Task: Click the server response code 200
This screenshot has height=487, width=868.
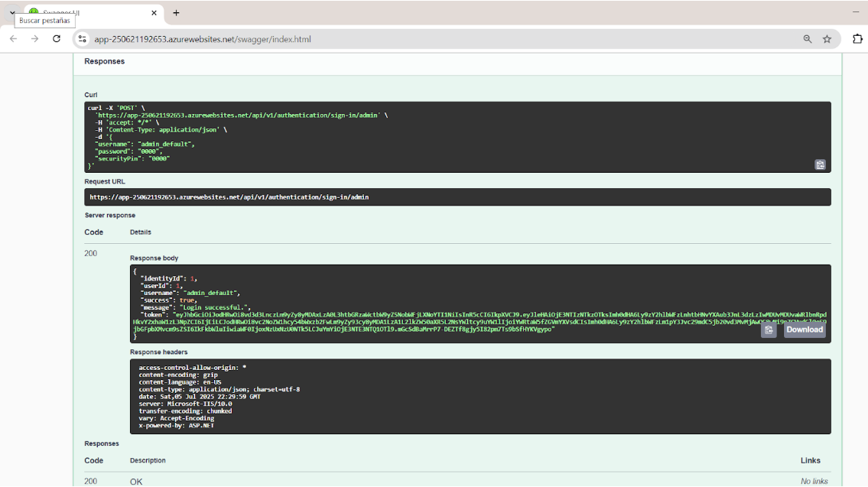Action: (91, 254)
